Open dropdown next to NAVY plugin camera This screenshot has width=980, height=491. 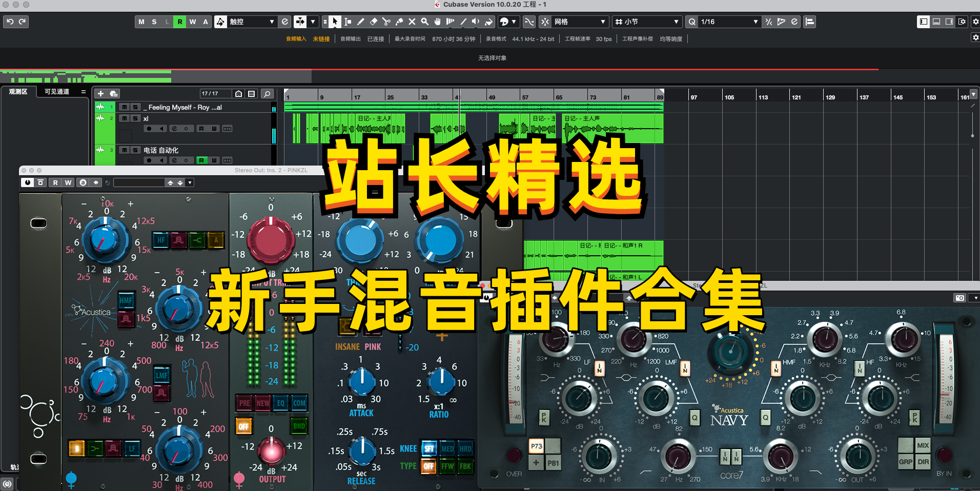point(976,298)
